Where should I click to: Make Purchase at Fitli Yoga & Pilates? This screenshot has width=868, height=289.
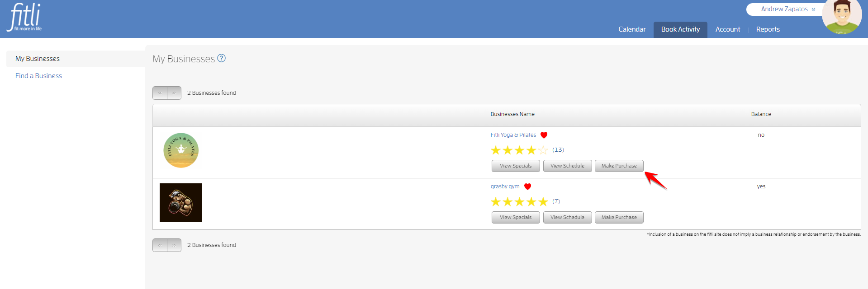point(619,166)
